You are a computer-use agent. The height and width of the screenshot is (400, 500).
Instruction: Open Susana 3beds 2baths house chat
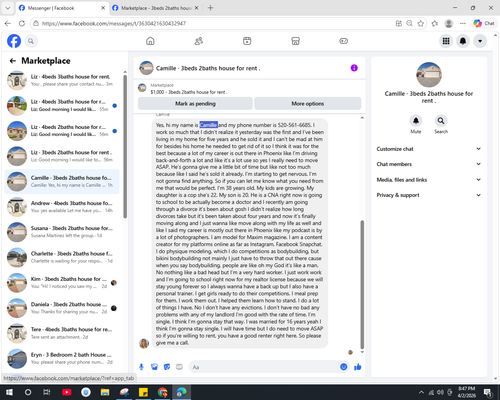pyautogui.click(x=62, y=232)
